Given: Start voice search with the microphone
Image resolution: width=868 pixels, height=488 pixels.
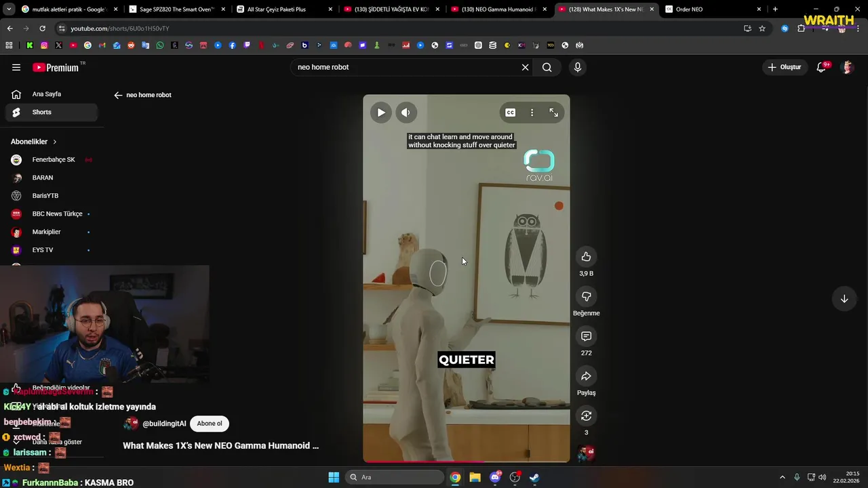Looking at the screenshot, I should point(578,67).
